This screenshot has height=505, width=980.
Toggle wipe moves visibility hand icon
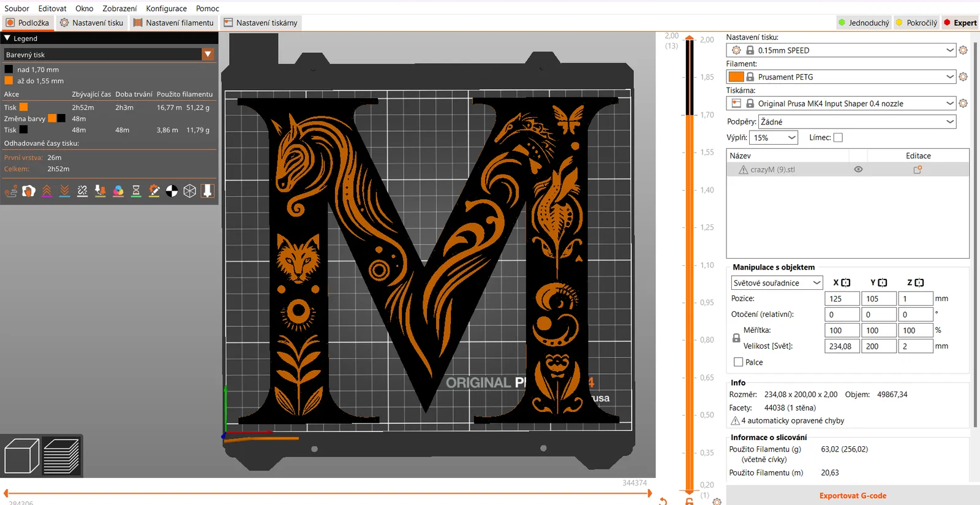coord(29,191)
